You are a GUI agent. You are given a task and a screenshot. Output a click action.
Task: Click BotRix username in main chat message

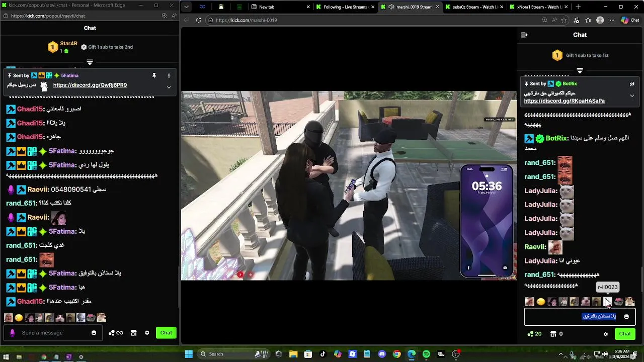557,138
